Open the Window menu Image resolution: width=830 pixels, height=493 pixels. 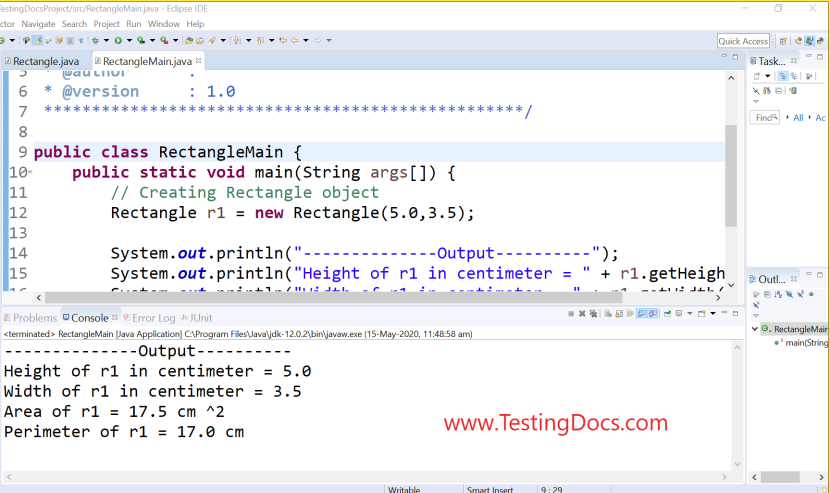pyautogui.click(x=164, y=24)
